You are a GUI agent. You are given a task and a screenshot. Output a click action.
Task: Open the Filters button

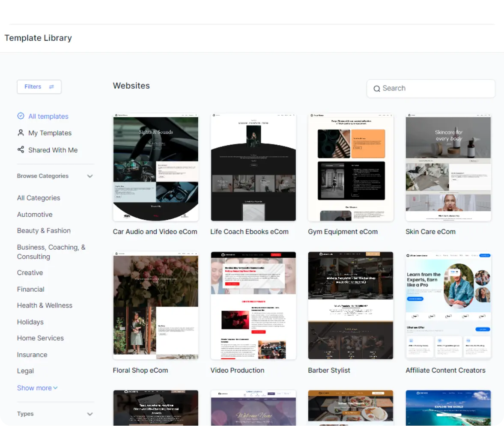coord(39,87)
